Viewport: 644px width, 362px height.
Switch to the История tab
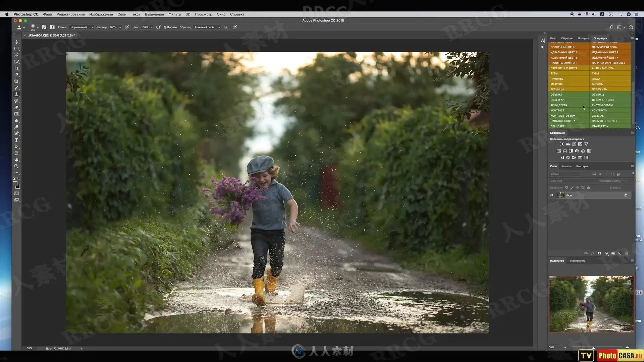coord(583,38)
